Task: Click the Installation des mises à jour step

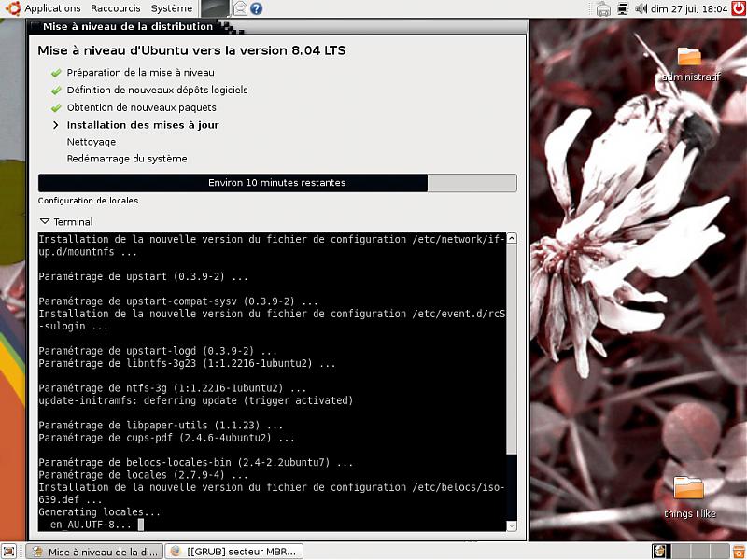Action: [x=143, y=125]
